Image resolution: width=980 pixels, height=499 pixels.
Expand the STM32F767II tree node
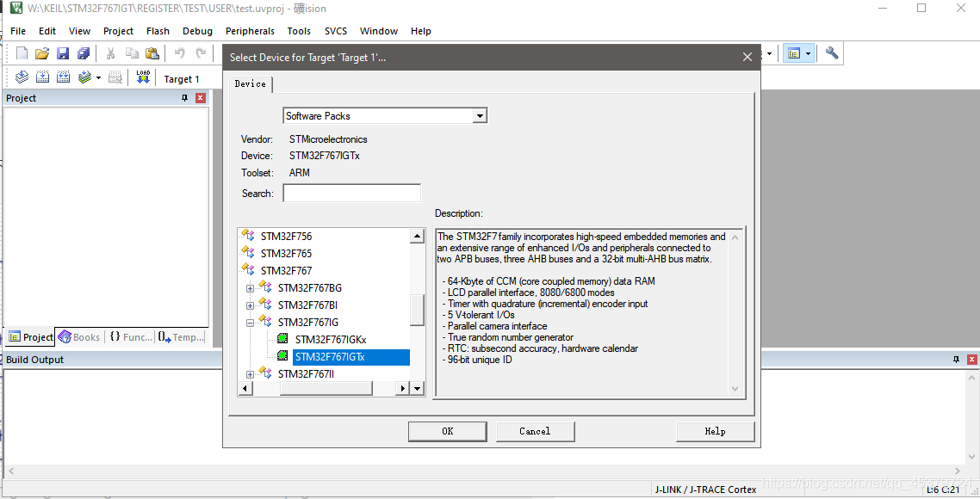point(250,375)
